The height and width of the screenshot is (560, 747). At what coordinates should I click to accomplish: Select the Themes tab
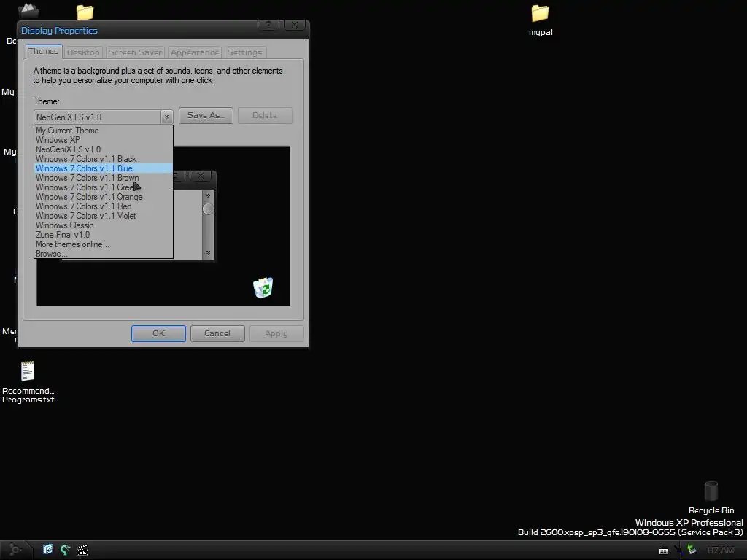point(43,52)
